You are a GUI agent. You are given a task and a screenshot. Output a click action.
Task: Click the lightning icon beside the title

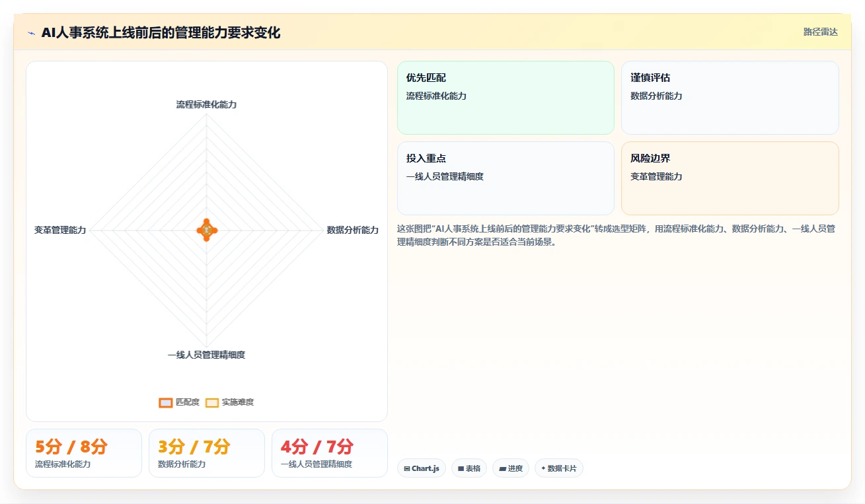coord(31,33)
